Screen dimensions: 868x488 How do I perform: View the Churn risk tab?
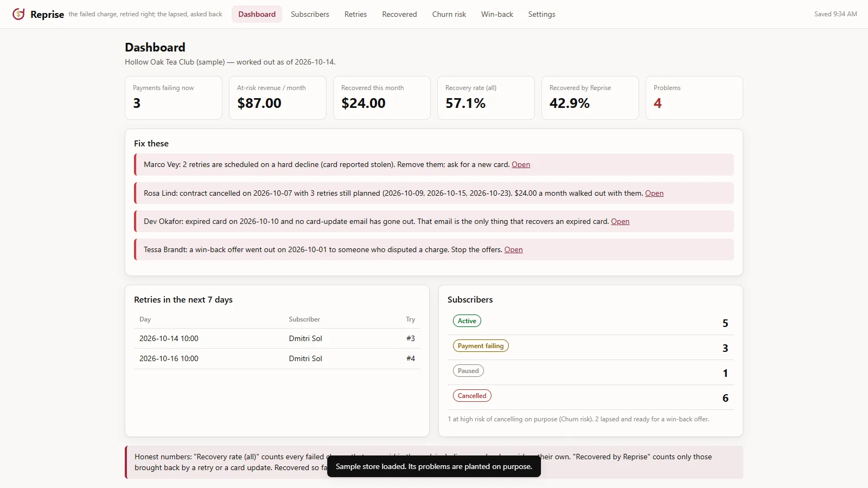tap(449, 14)
